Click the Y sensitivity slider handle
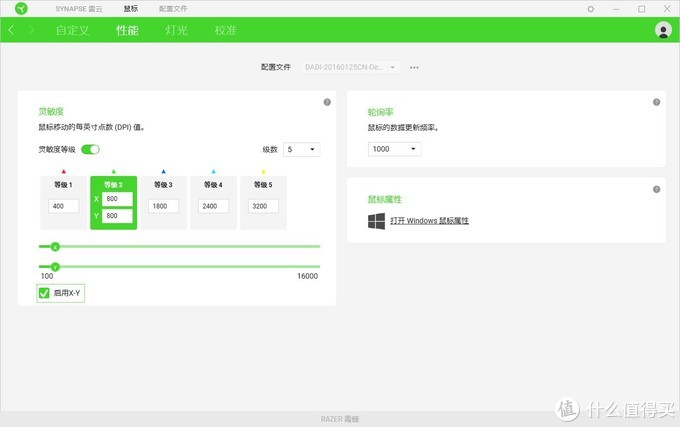 pyautogui.click(x=55, y=267)
